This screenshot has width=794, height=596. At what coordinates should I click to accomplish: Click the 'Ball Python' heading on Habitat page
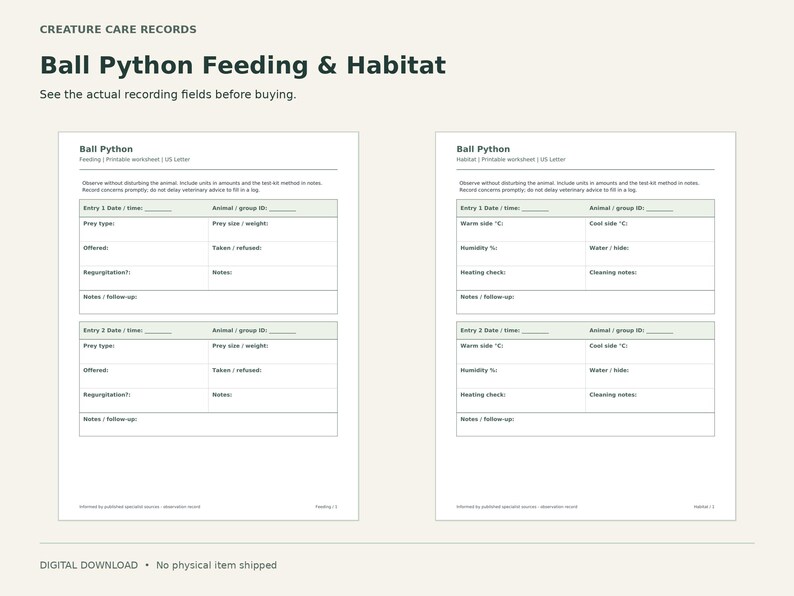483,149
